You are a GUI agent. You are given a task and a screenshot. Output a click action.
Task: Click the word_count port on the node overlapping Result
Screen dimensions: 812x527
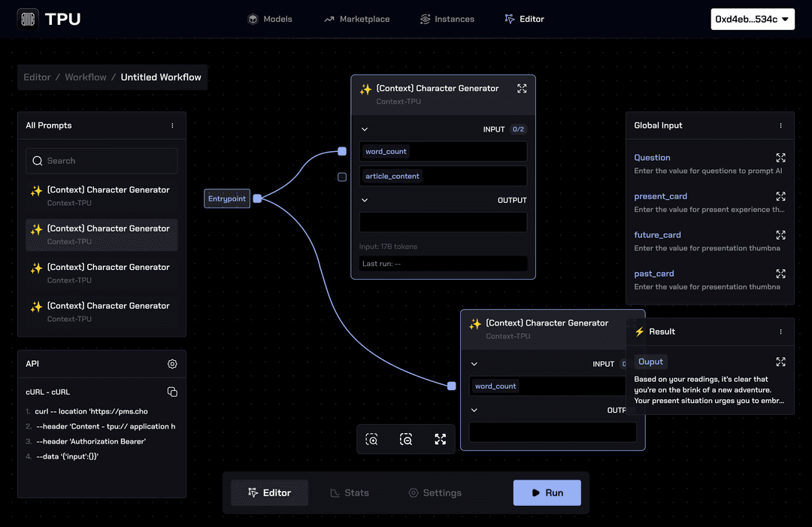pos(452,386)
